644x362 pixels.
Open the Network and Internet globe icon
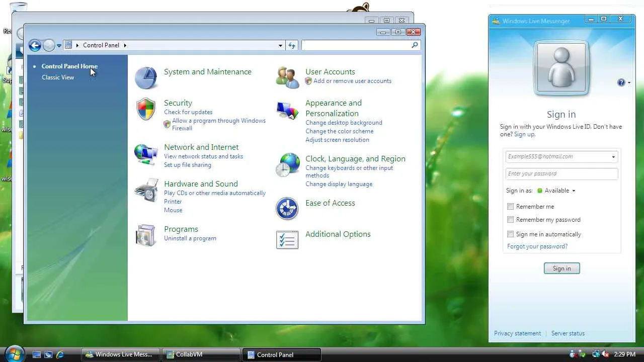tap(146, 154)
